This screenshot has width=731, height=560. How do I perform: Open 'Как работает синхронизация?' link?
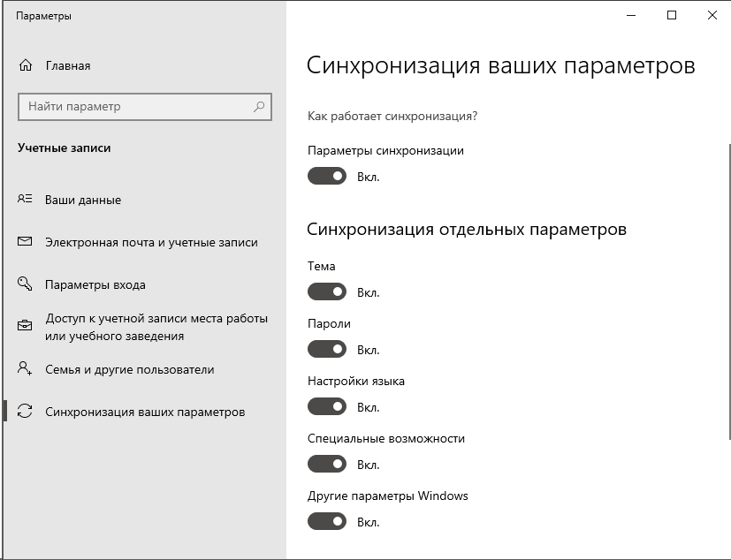392,116
